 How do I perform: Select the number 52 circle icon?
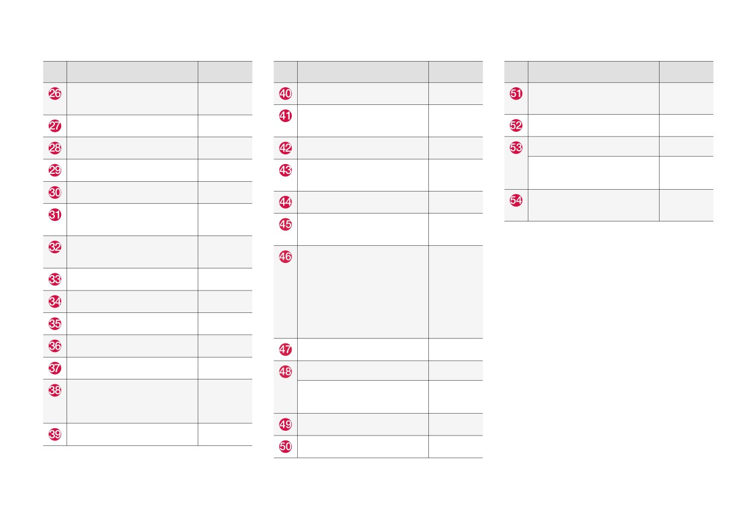coord(516,126)
